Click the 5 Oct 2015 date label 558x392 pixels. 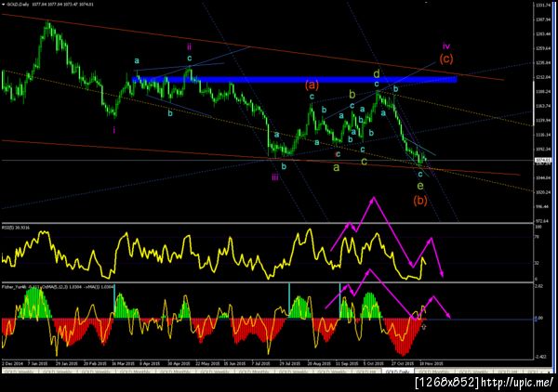pos(374,363)
